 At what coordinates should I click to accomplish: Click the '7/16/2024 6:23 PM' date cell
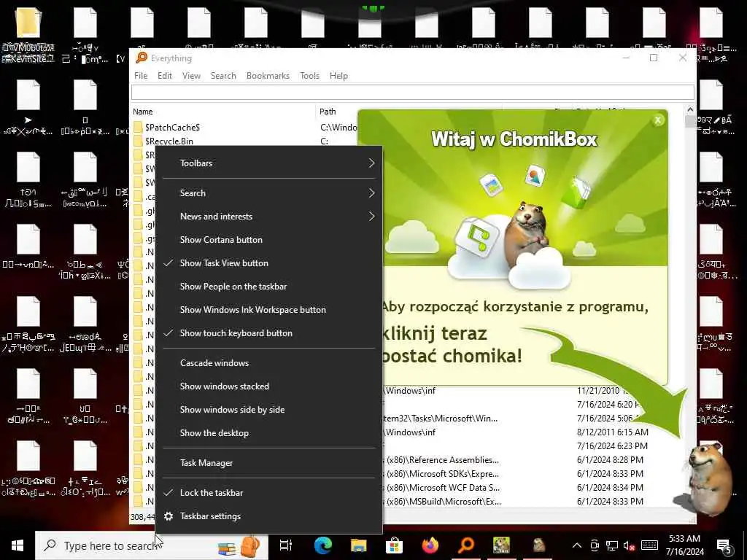pyautogui.click(x=612, y=446)
